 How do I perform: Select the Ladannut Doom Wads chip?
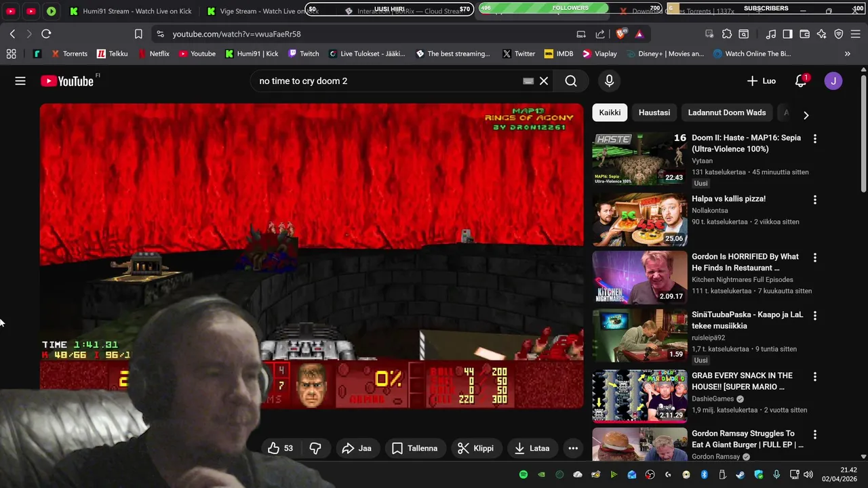(727, 113)
